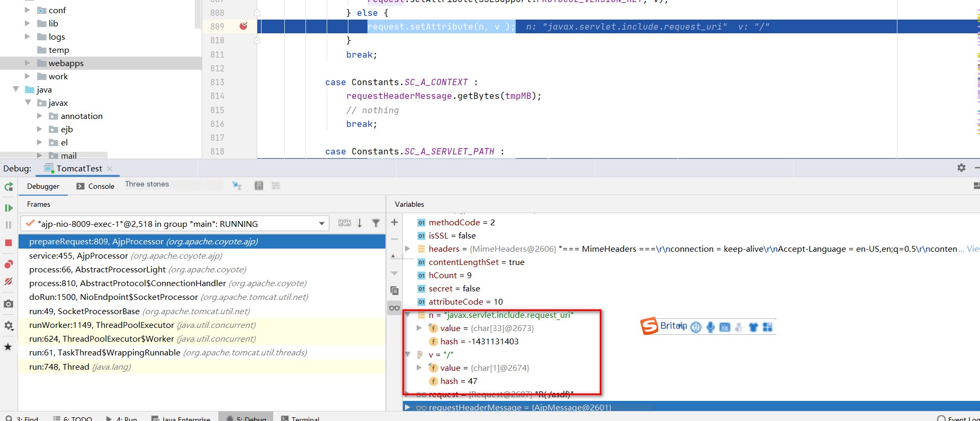
Task: Open Sogou toolbox grid icon
Action: tap(768, 327)
